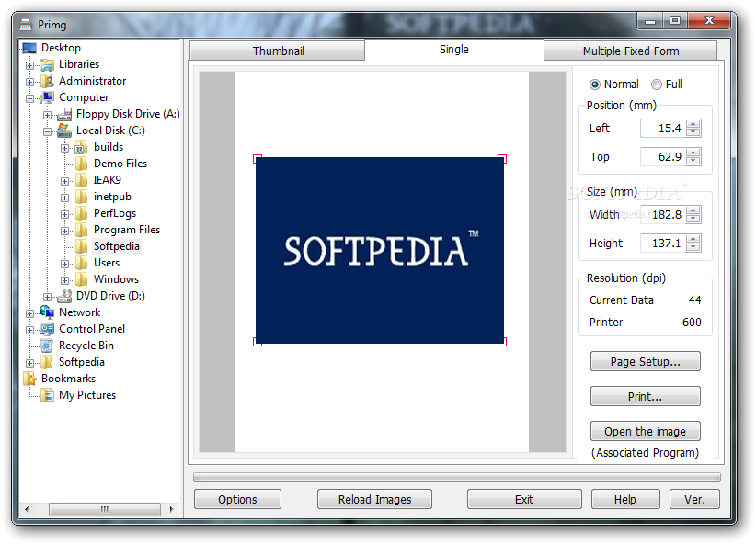This screenshot has height=544, width=756.
Task: Click the Width size input field
Action: click(x=662, y=214)
